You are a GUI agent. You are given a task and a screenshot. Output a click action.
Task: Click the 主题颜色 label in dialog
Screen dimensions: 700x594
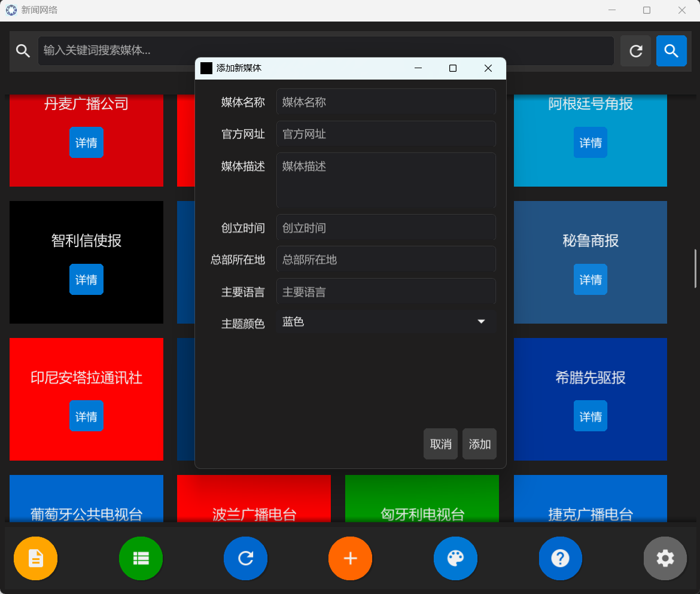[x=243, y=324]
